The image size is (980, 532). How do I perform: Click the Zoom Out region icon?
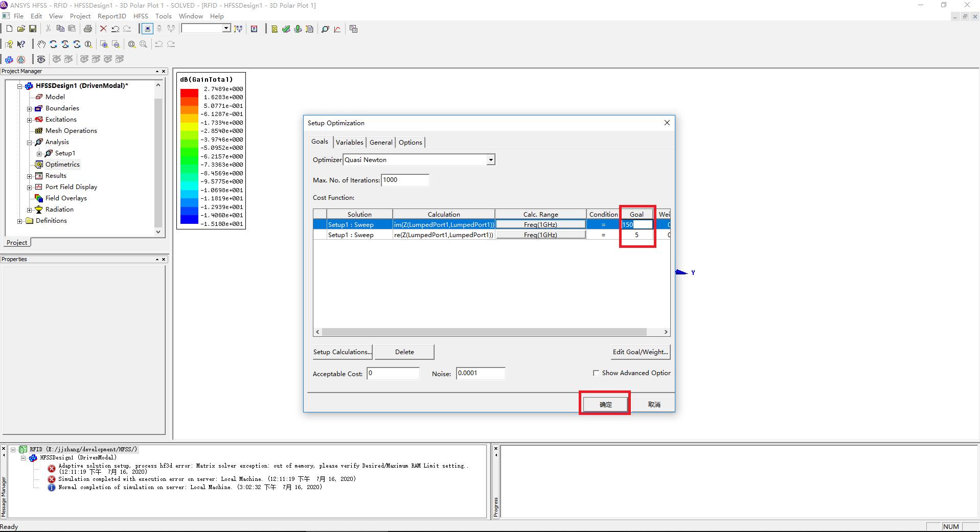tap(116, 44)
